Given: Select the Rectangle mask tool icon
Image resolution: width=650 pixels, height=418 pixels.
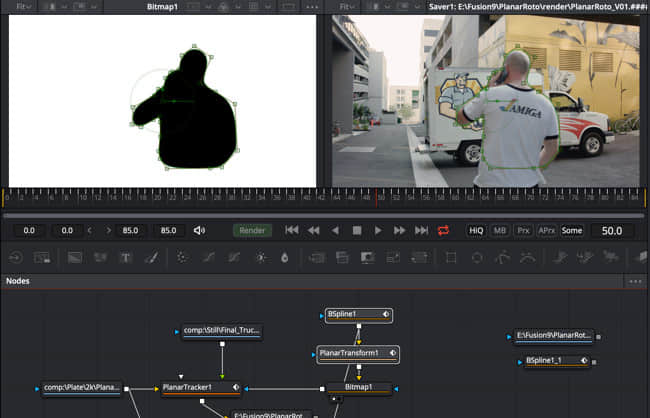Looking at the screenshot, I should (451, 257).
